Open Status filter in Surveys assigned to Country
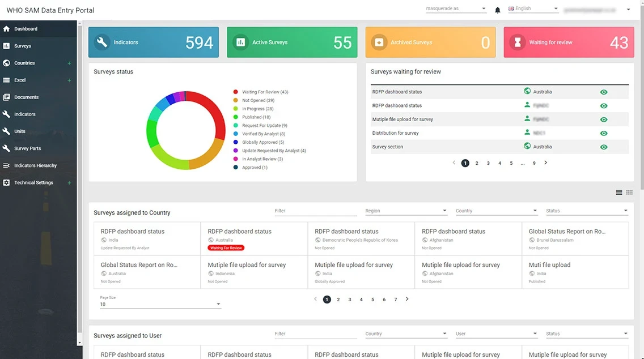 [587, 211]
